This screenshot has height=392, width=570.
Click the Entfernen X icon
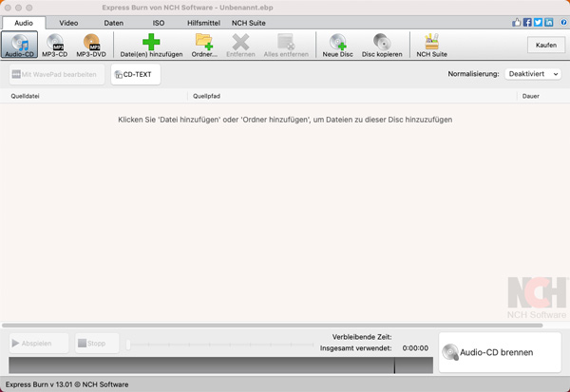tap(240, 45)
